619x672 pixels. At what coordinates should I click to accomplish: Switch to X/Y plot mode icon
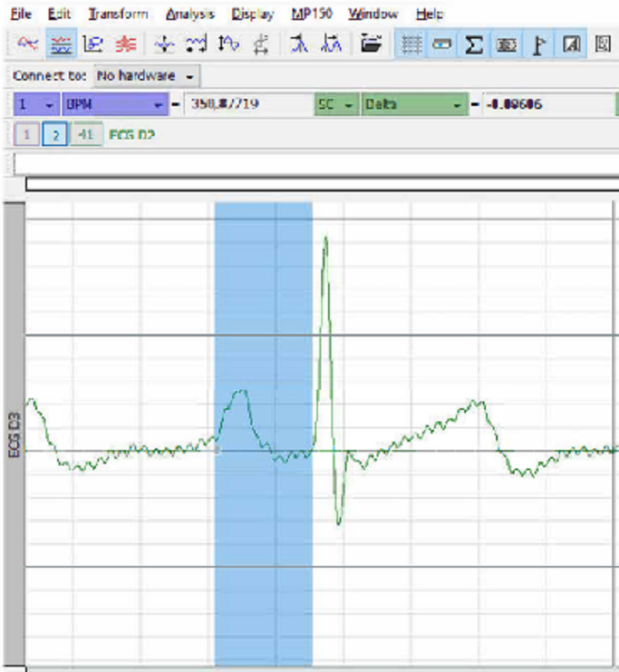click(93, 44)
